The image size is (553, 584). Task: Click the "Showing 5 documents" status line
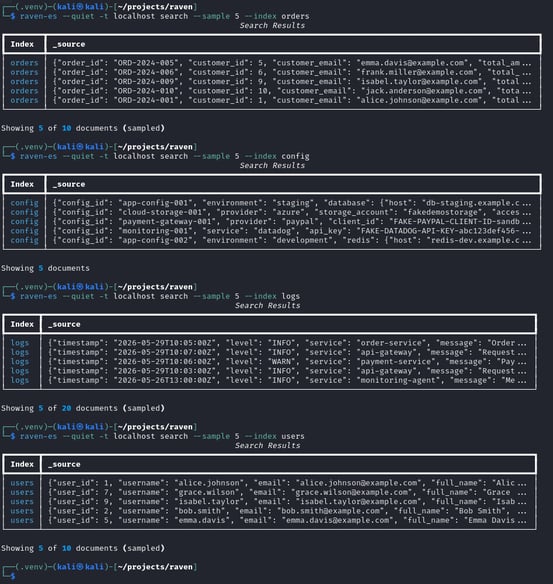point(45,268)
